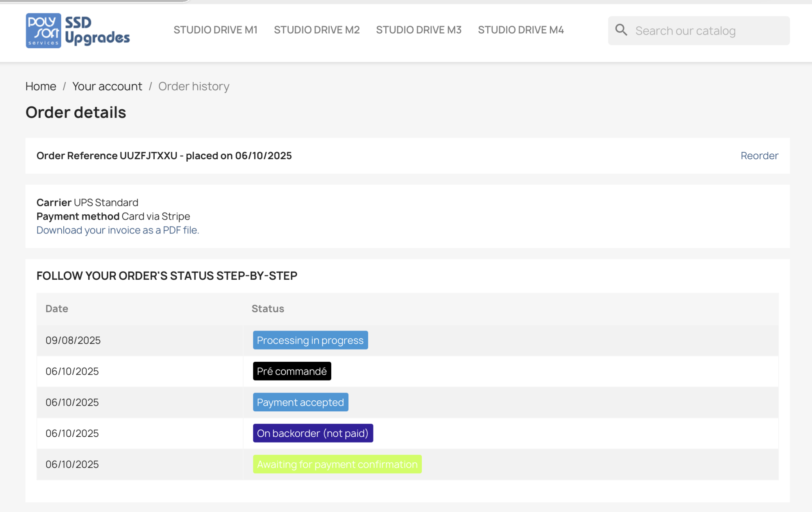This screenshot has width=812, height=512.
Task: Download your invoice as a PDF
Action: tap(118, 230)
